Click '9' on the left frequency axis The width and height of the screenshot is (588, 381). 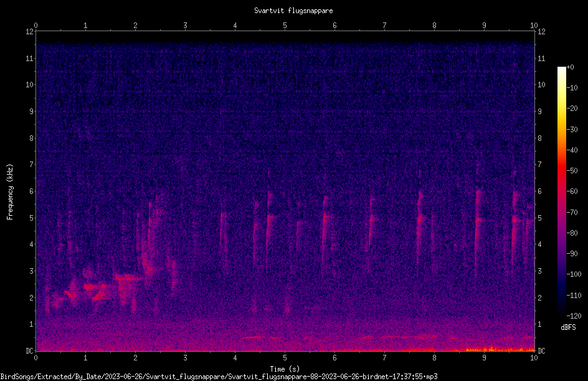(31, 112)
